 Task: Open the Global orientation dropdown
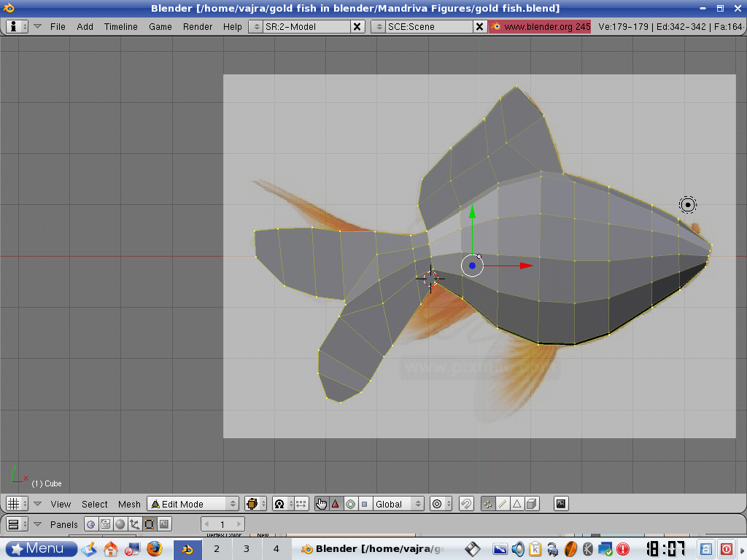(398, 504)
